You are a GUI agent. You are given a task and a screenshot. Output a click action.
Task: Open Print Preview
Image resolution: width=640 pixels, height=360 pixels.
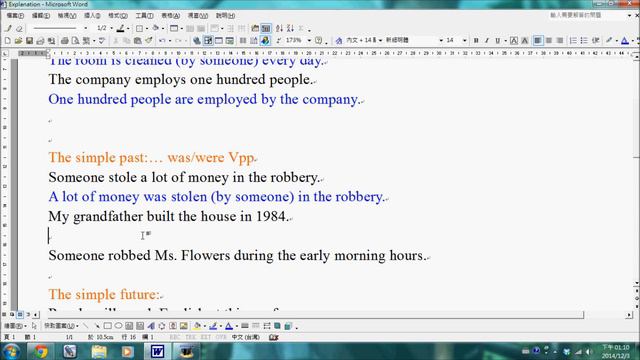(76, 40)
